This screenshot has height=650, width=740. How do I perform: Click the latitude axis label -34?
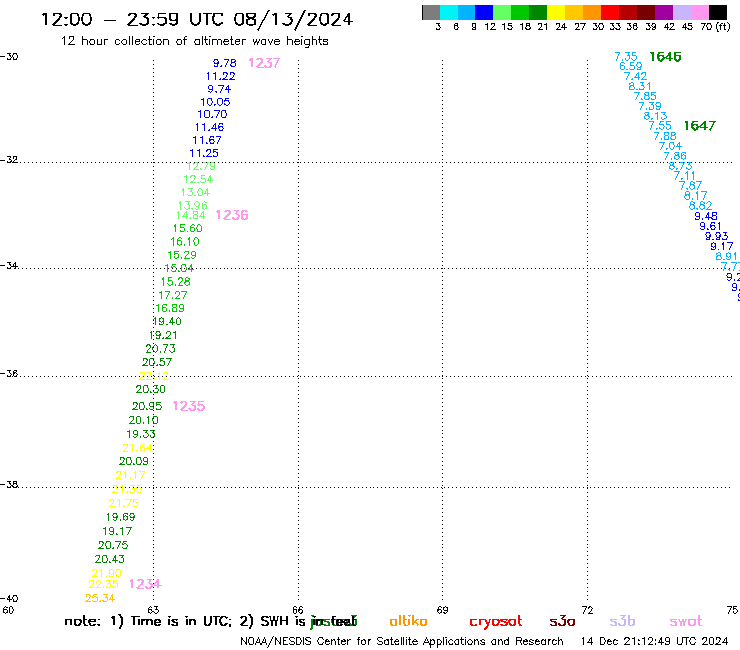point(9,265)
